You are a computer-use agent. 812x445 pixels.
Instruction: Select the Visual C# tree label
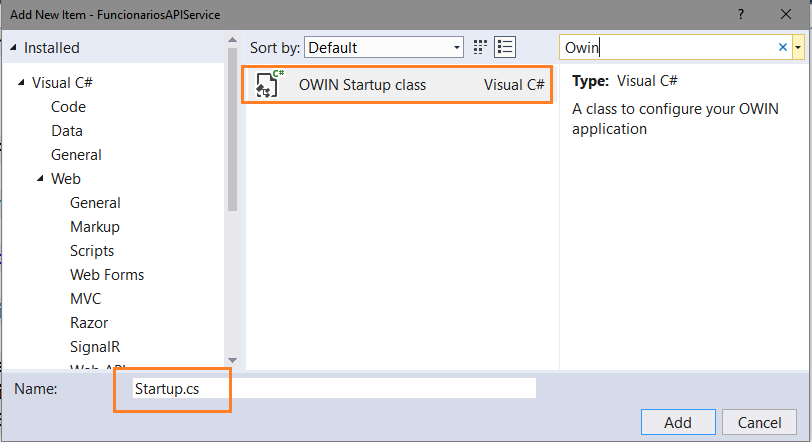[x=62, y=82]
